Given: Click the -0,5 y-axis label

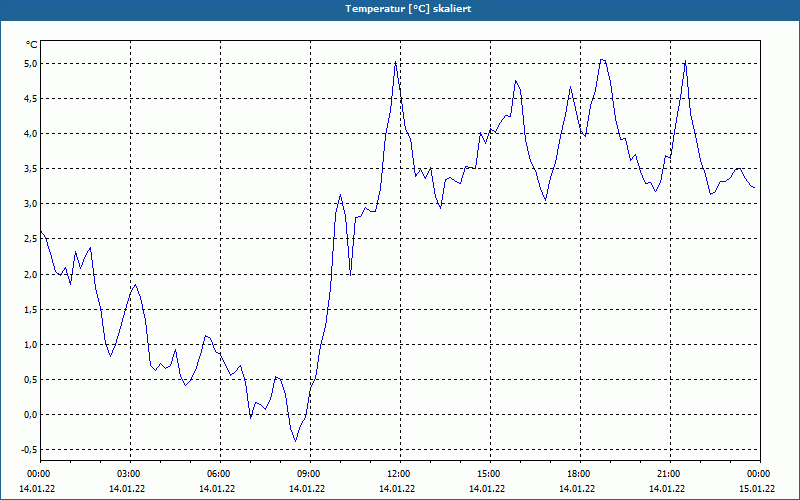Looking at the screenshot, I should coord(29,450).
